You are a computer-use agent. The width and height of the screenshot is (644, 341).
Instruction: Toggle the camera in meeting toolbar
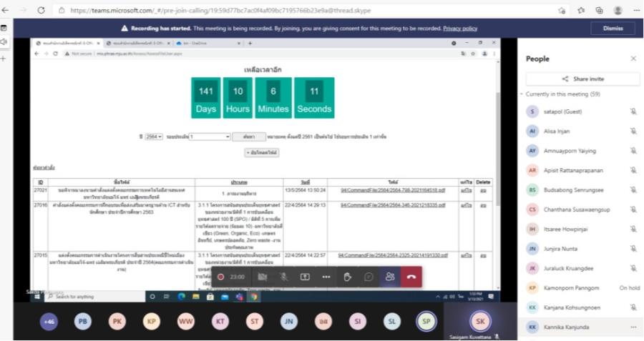[x=263, y=277]
